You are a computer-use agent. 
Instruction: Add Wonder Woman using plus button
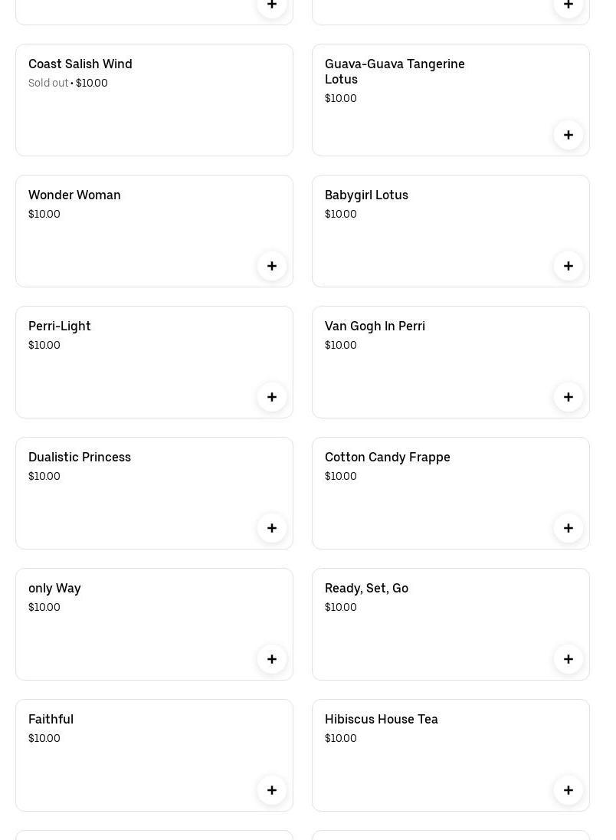tap(271, 266)
